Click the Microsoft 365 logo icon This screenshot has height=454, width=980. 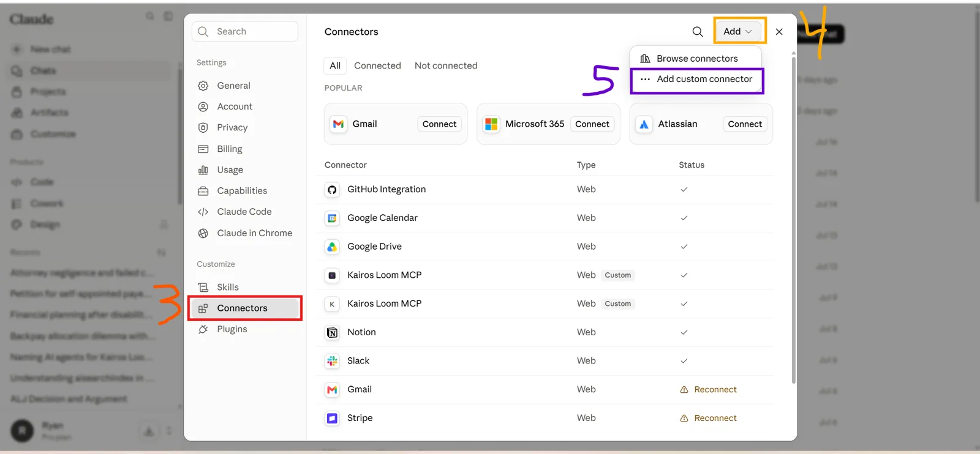(x=491, y=124)
